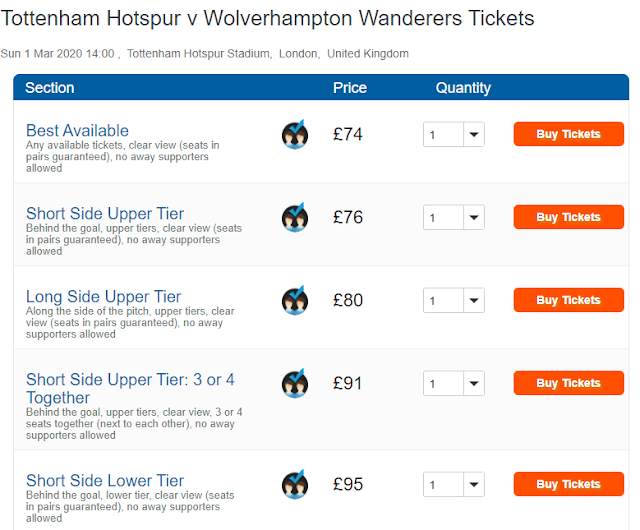Open the Best Available section link

tap(78, 131)
